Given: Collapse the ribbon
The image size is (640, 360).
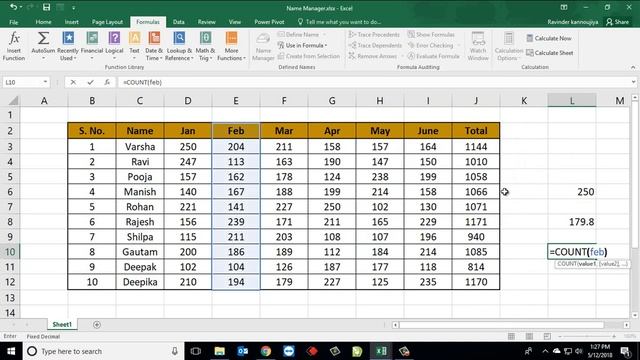Looking at the screenshot, I should pos(633,67).
